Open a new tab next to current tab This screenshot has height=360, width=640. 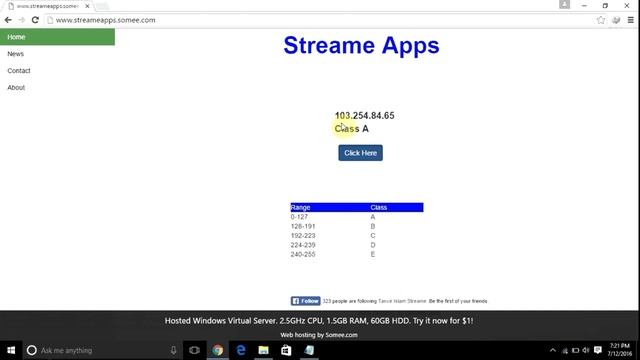click(102, 6)
